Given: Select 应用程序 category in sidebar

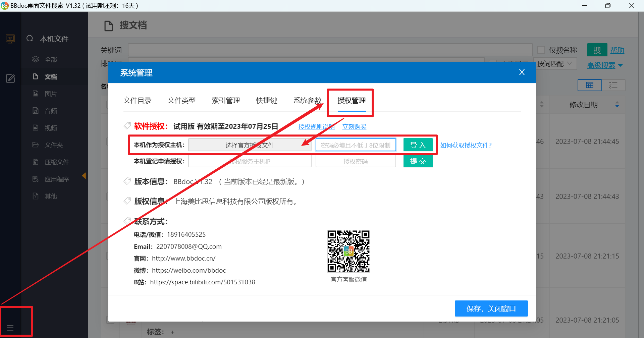Looking at the screenshot, I should click(57, 179).
